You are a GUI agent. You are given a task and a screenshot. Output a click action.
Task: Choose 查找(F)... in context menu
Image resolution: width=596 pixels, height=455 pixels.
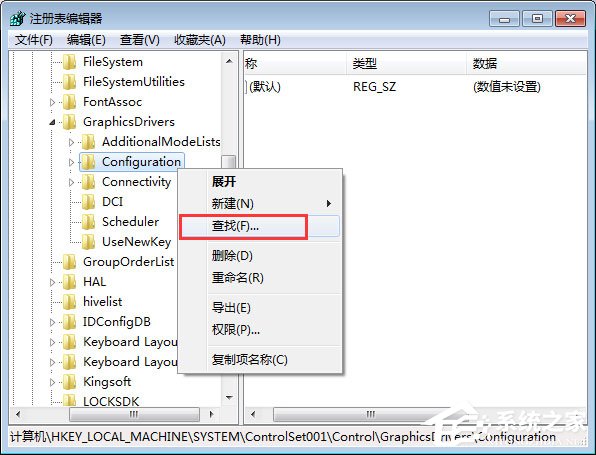pyautogui.click(x=260, y=226)
